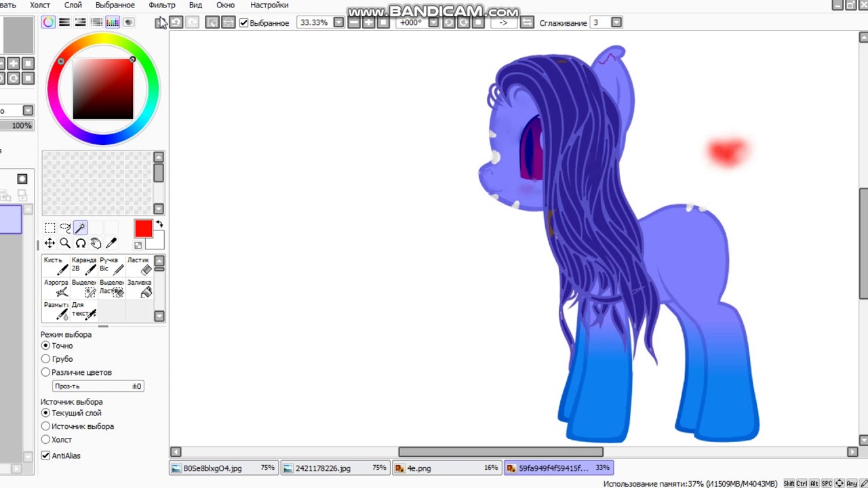The height and width of the screenshot is (488, 868).
Task: Pick the Для текста brush
Action: click(x=84, y=310)
